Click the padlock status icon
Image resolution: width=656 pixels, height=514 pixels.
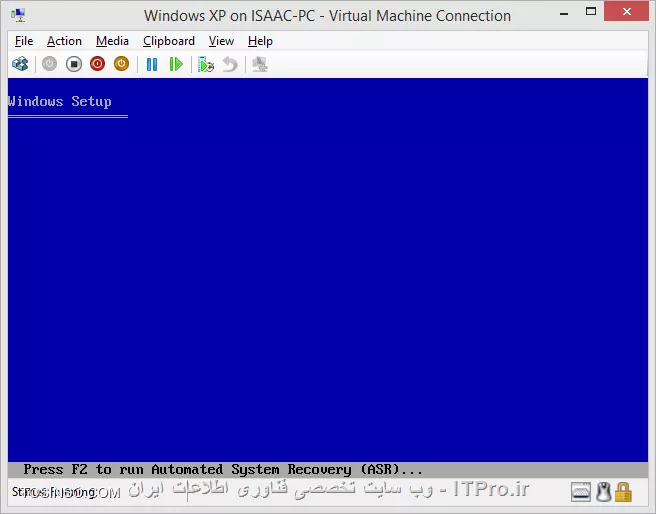pyautogui.click(x=623, y=492)
